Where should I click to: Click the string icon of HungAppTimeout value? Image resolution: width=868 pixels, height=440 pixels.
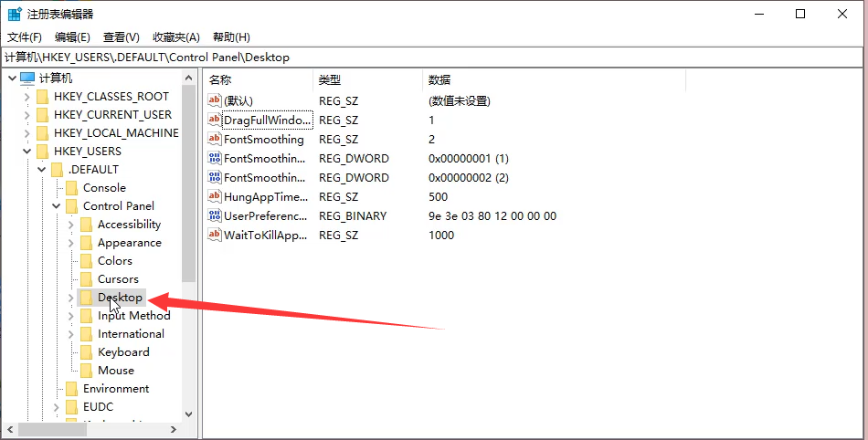pyautogui.click(x=214, y=197)
